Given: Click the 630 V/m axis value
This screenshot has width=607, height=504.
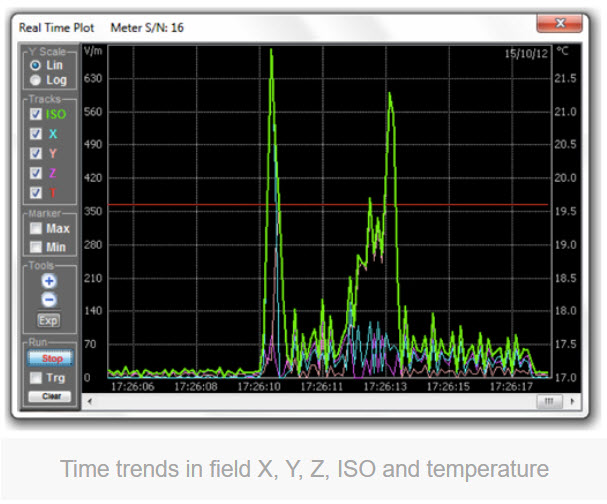Looking at the screenshot, I should coord(93,79).
